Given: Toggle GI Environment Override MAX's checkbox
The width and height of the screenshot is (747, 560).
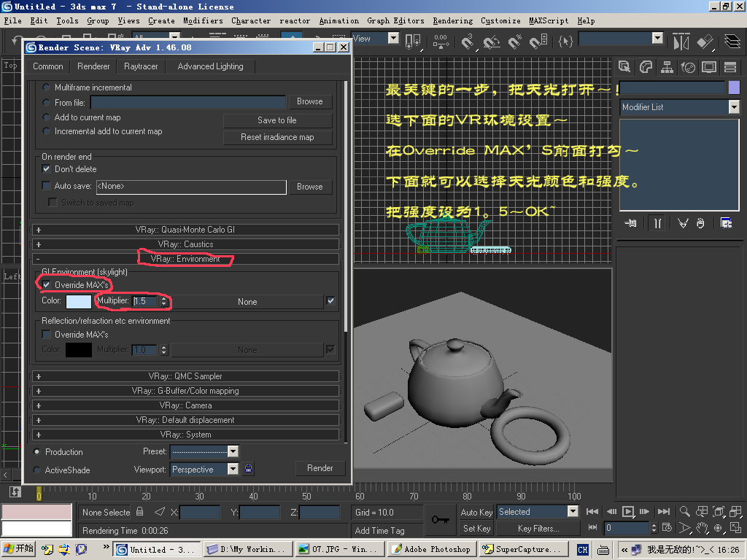Looking at the screenshot, I should (46, 285).
